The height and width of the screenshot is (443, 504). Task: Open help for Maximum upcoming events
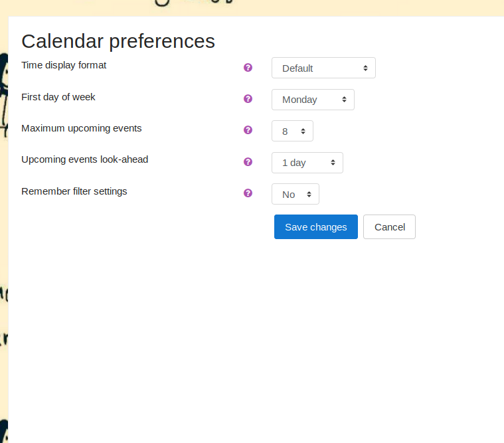click(248, 130)
